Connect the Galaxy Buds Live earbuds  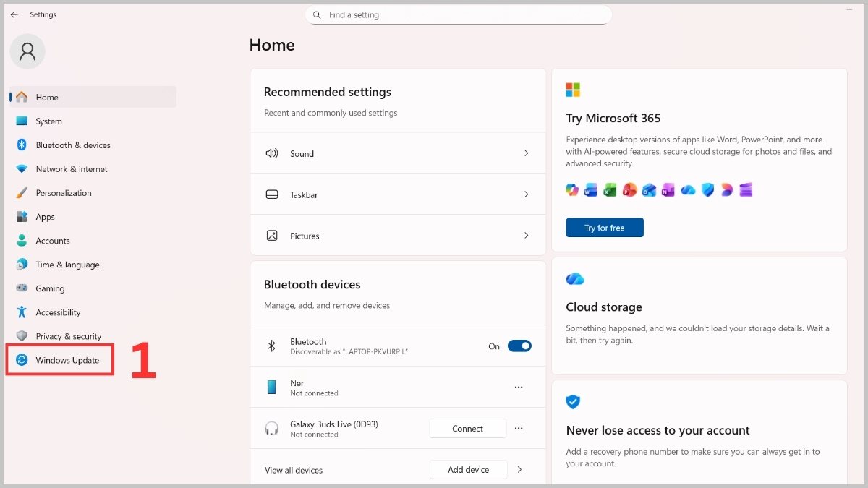click(467, 428)
